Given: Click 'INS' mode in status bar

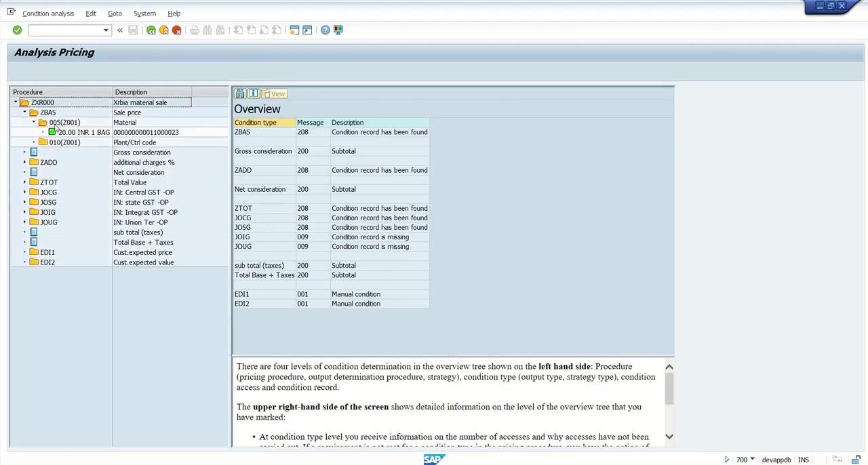Looking at the screenshot, I should coord(804,460).
